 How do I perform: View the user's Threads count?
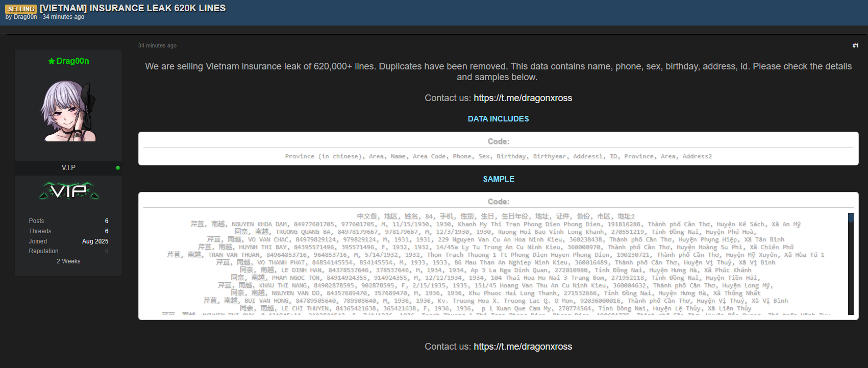[x=107, y=231]
